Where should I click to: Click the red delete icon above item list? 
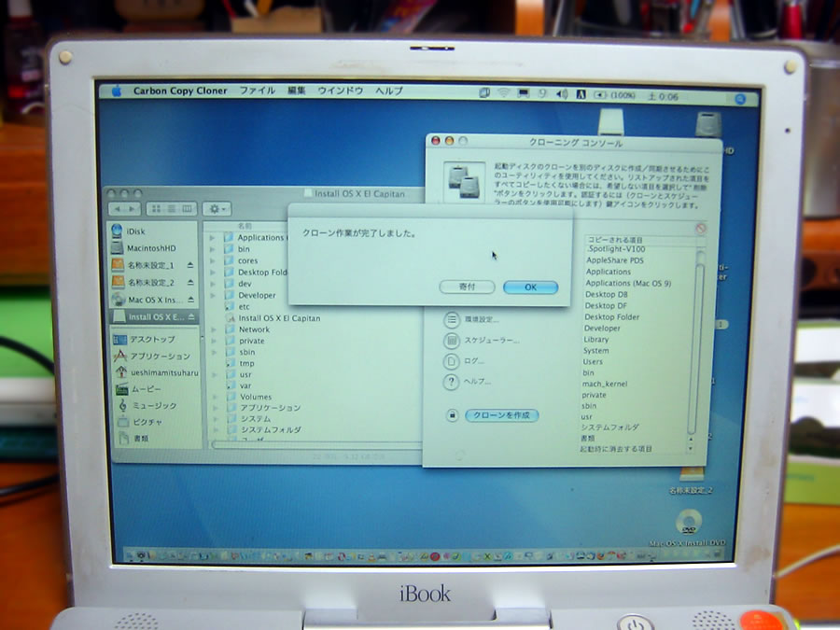tap(700, 229)
